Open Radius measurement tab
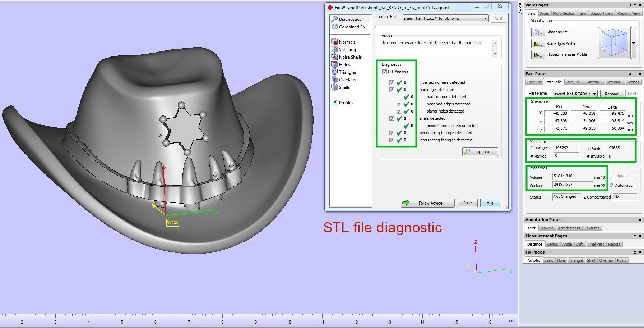The width and height of the screenshot is (644, 328). pyautogui.click(x=552, y=244)
